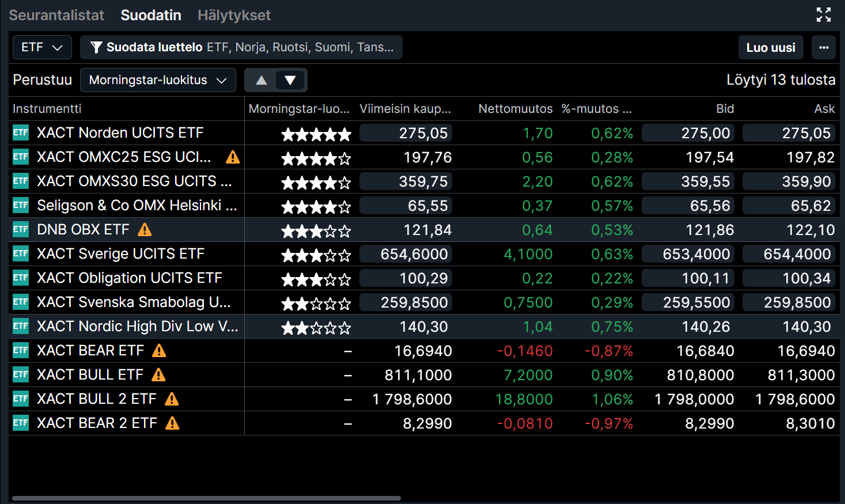This screenshot has height=504, width=845.
Task: Sort by %-muutos column header
Action: (597, 108)
